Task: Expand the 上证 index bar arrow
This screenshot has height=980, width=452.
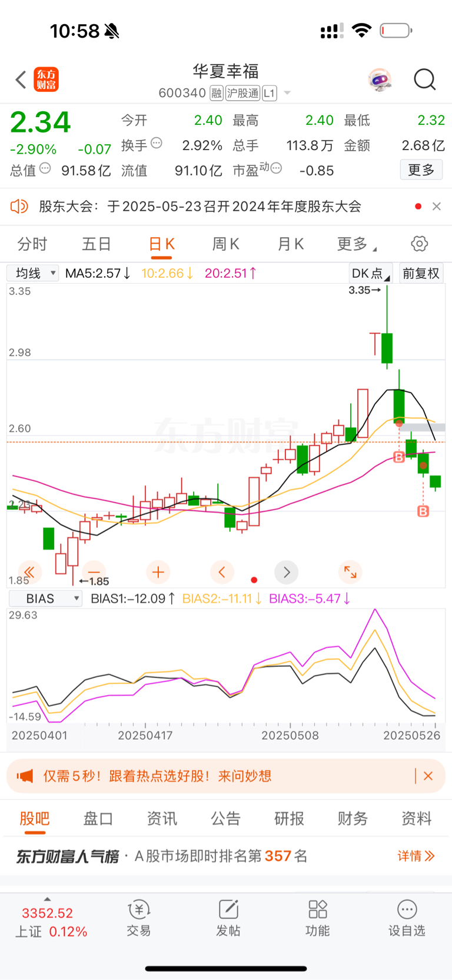Action: pos(47,899)
